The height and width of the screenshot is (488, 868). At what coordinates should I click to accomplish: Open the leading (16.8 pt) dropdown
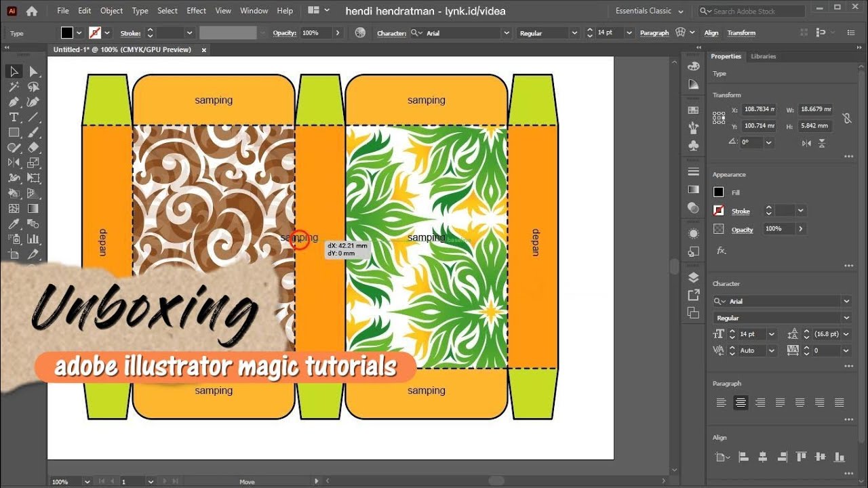846,334
